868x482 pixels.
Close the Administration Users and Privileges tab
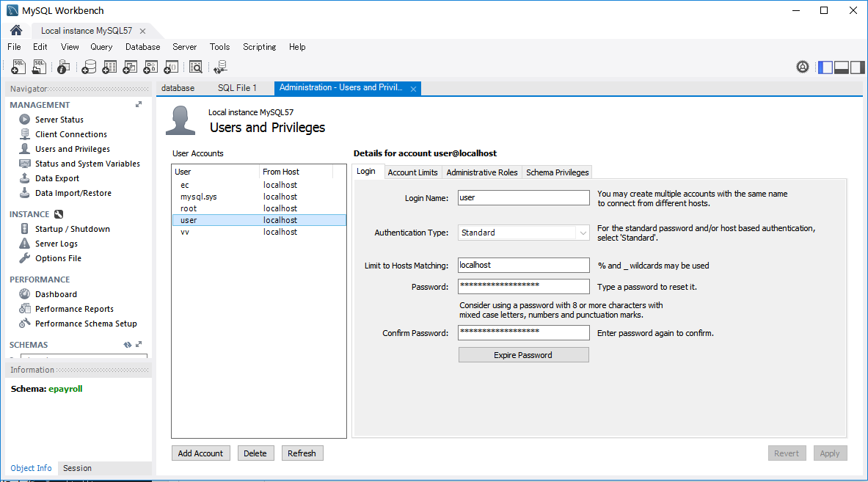click(413, 89)
